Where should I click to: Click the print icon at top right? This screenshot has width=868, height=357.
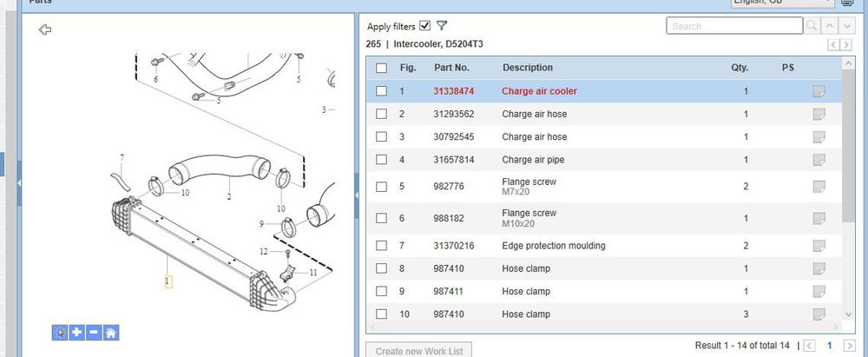847,3
